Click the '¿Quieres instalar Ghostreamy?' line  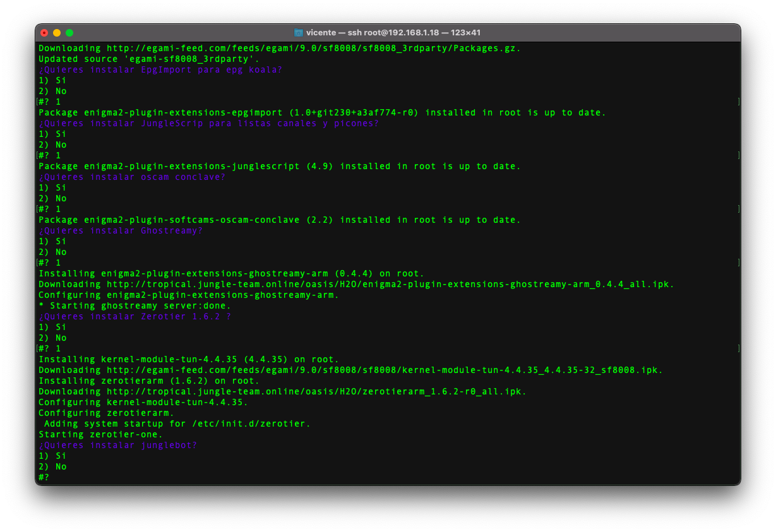coord(121,231)
